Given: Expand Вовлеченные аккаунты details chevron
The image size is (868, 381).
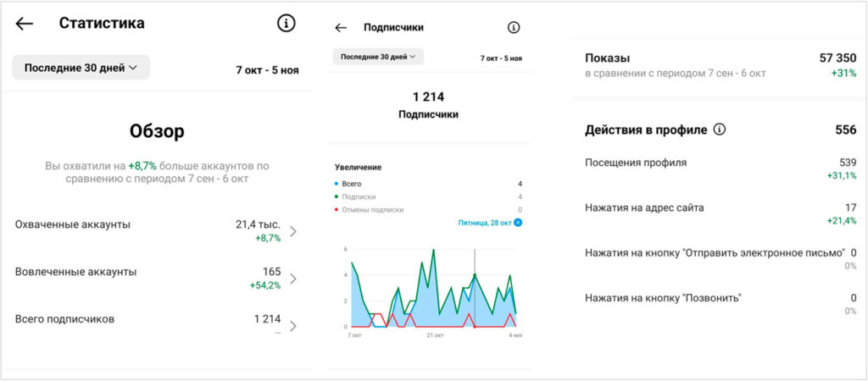Looking at the screenshot, I should click(x=293, y=279).
